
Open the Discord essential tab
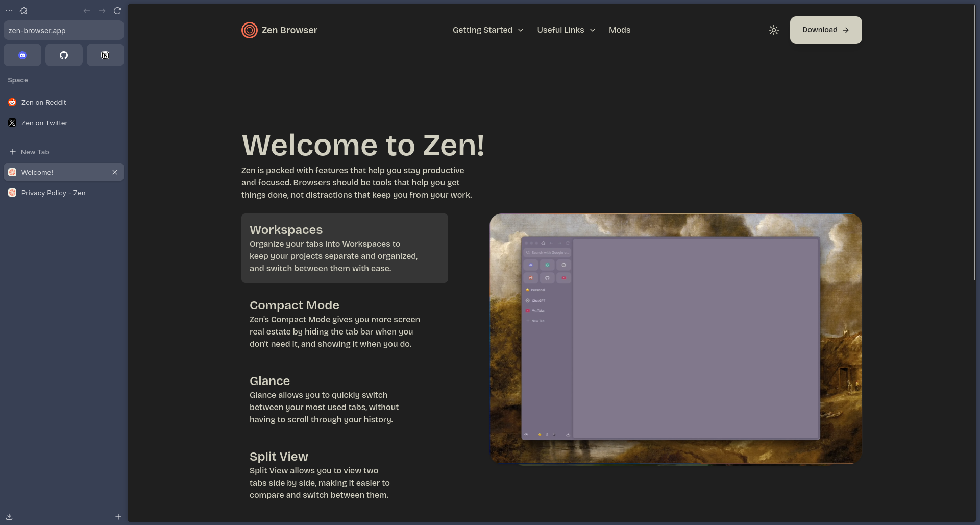pyautogui.click(x=22, y=55)
